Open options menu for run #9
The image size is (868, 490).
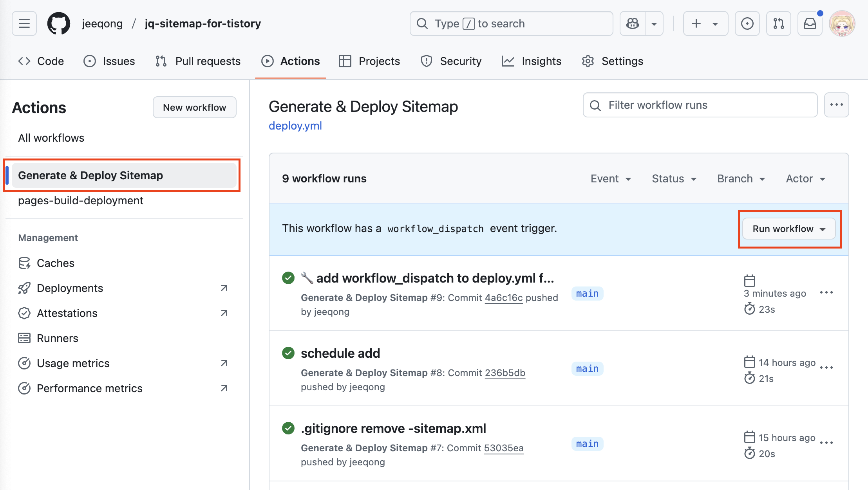[826, 293]
